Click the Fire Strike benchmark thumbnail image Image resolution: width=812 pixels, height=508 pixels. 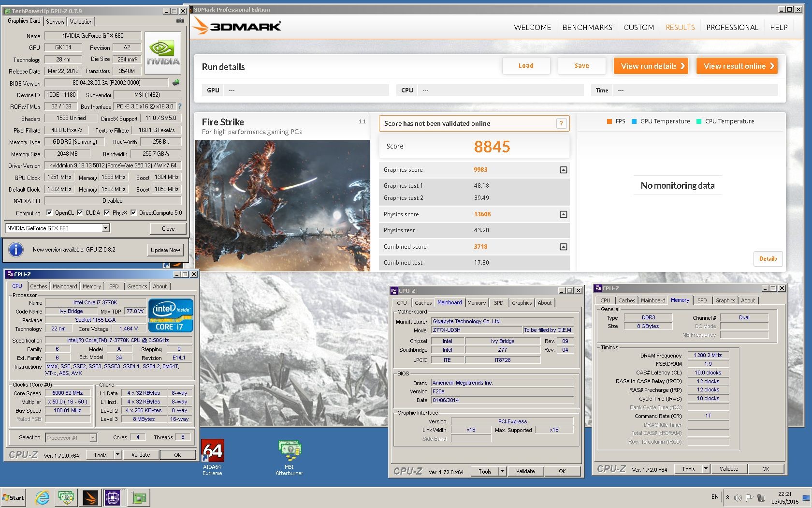[x=282, y=205]
